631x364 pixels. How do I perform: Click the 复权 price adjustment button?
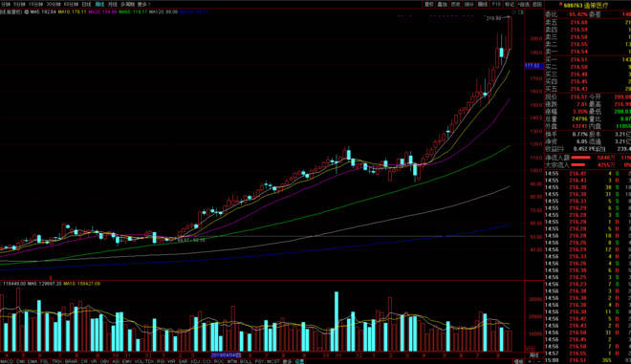(x=429, y=4)
